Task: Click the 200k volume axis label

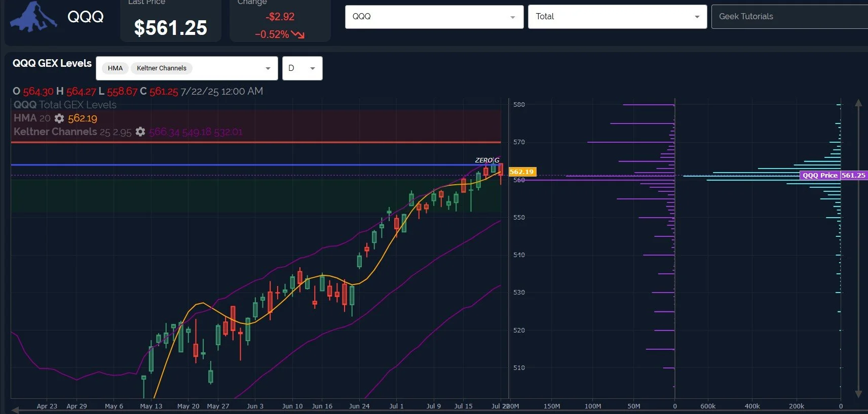Action: 797,406
